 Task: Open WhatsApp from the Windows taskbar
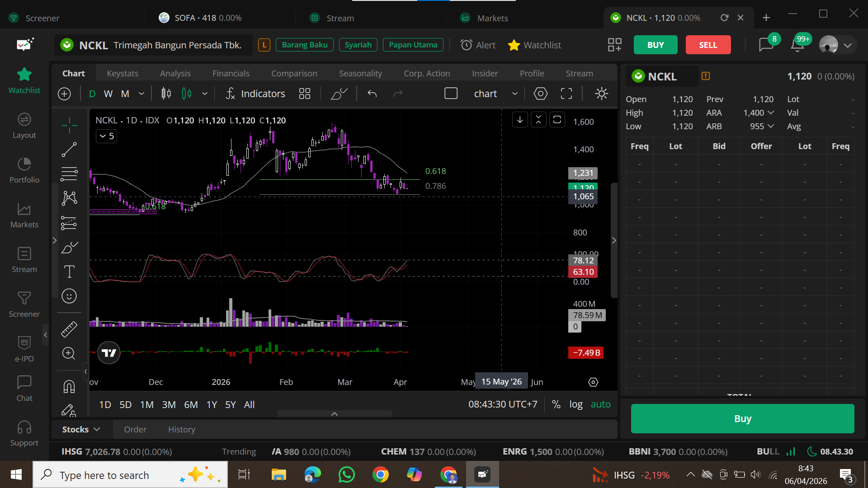[x=347, y=474]
